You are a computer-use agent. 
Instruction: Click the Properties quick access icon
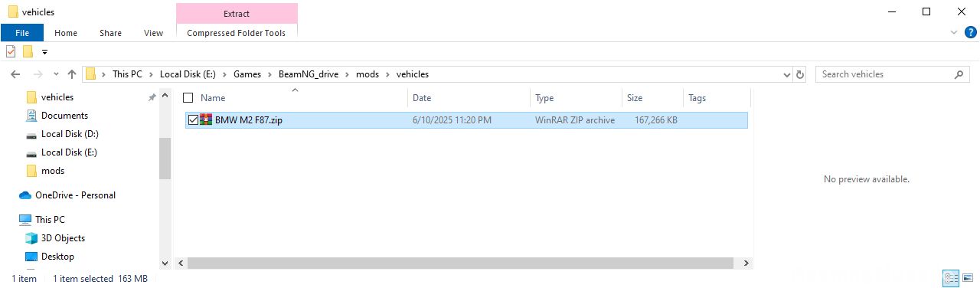click(11, 52)
